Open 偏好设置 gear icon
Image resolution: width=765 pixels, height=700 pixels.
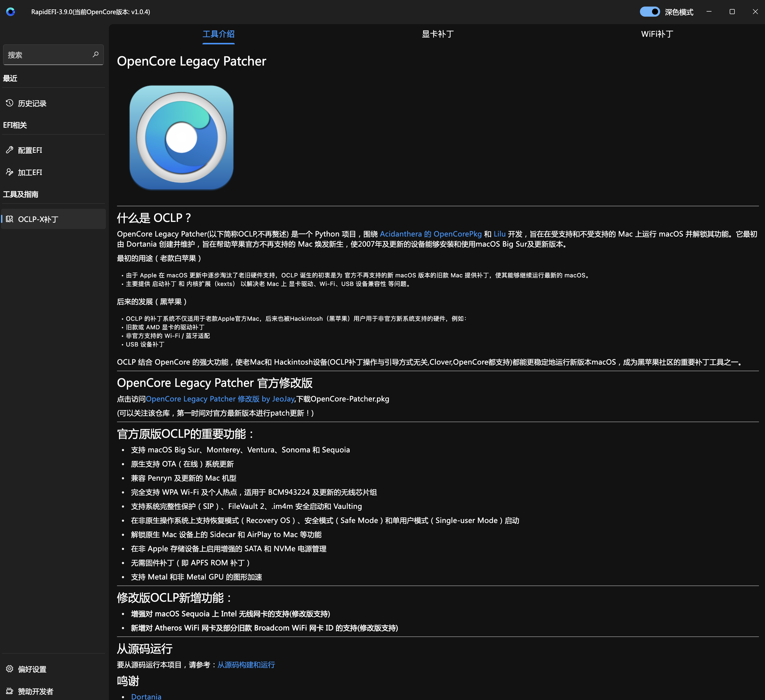point(10,669)
